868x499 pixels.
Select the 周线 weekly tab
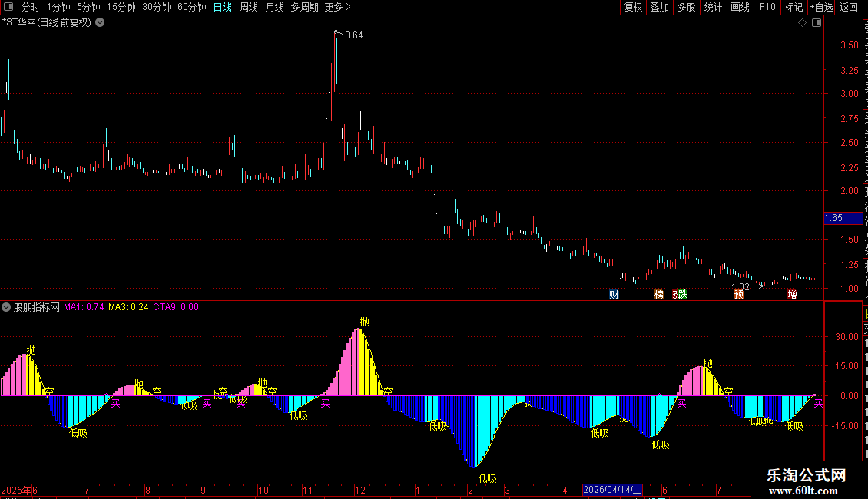click(x=249, y=7)
